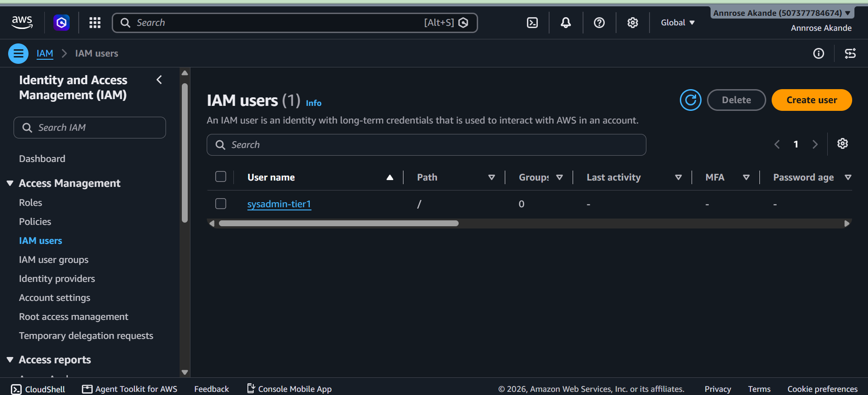Open Agent Toolkit for AWS in footer
Image resolution: width=868 pixels, height=395 pixels.
pos(130,389)
